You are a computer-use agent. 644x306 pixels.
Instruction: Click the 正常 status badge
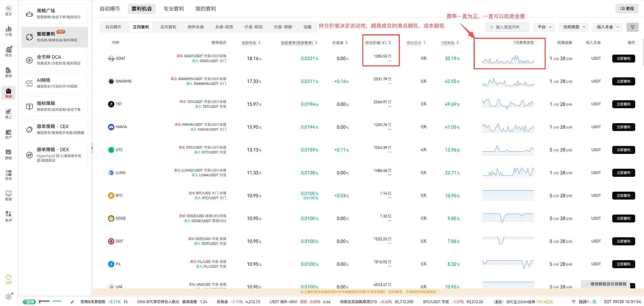(x=29, y=302)
